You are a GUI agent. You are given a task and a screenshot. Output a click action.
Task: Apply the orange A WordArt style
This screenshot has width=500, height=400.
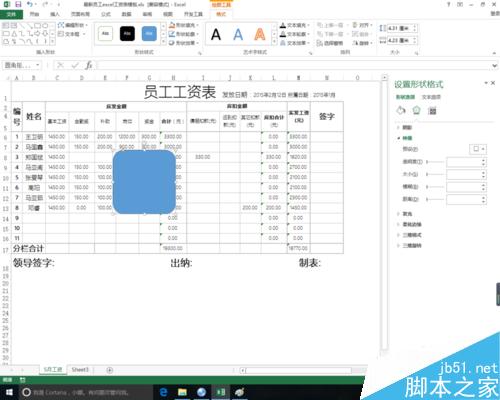click(260, 34)
